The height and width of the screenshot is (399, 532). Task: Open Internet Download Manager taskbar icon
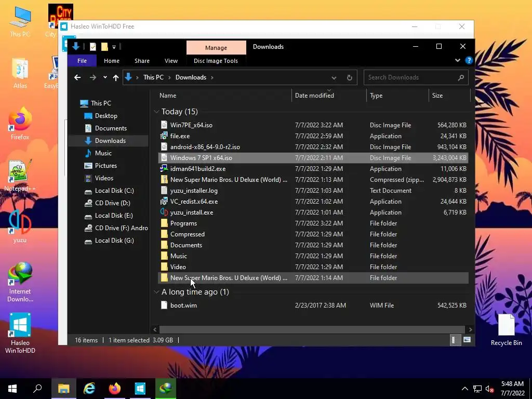pyautogui.click(x=166, y=388)
